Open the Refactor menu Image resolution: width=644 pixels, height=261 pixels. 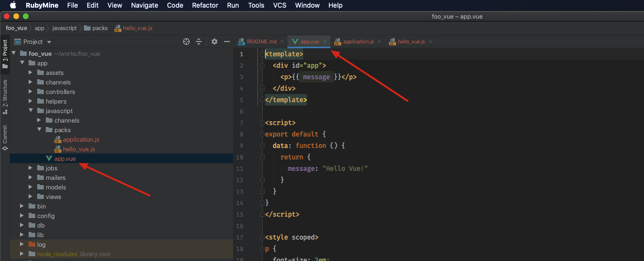pos(205,5)
